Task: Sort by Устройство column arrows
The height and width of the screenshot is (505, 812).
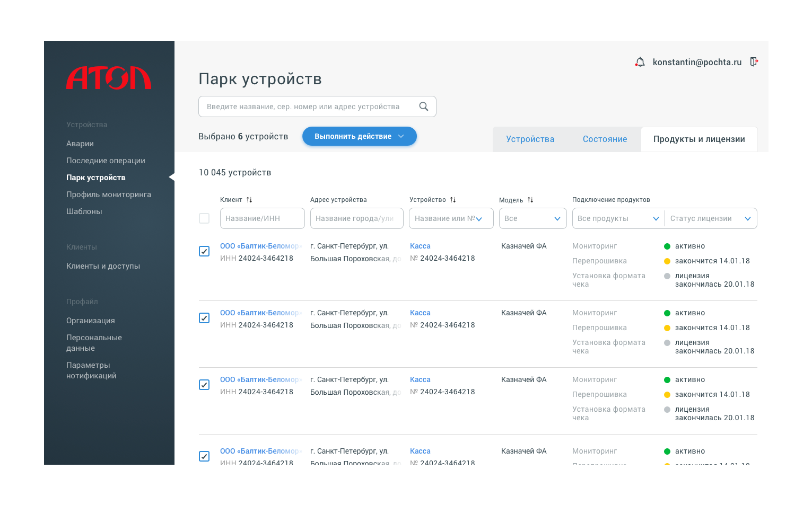Action: click(453, 200)
